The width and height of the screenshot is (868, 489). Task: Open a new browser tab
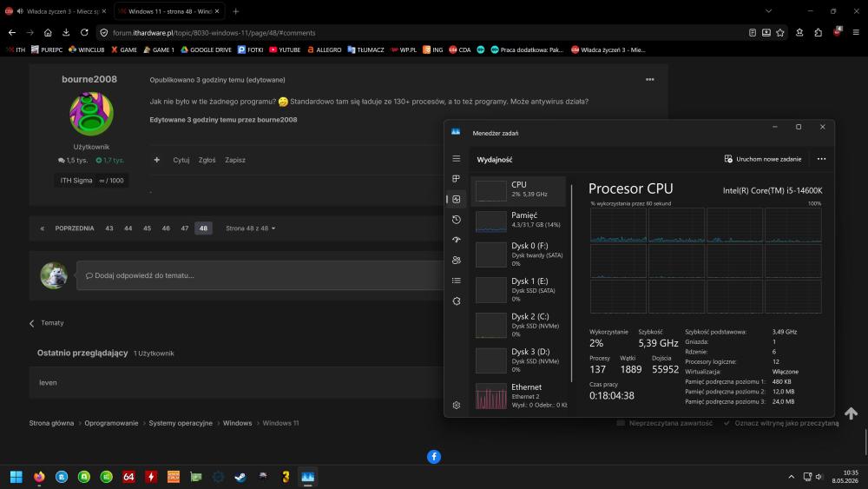point(236,11)
